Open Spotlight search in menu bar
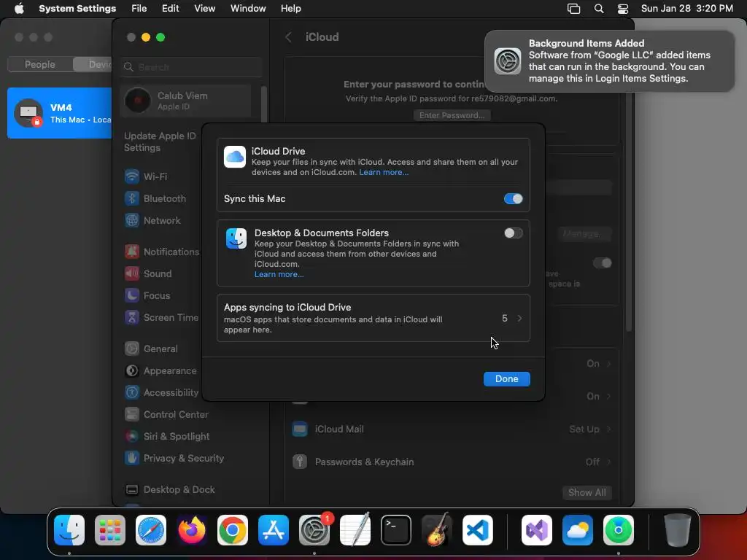The height and width of the screenshot is (560, 747). point(600,9)
